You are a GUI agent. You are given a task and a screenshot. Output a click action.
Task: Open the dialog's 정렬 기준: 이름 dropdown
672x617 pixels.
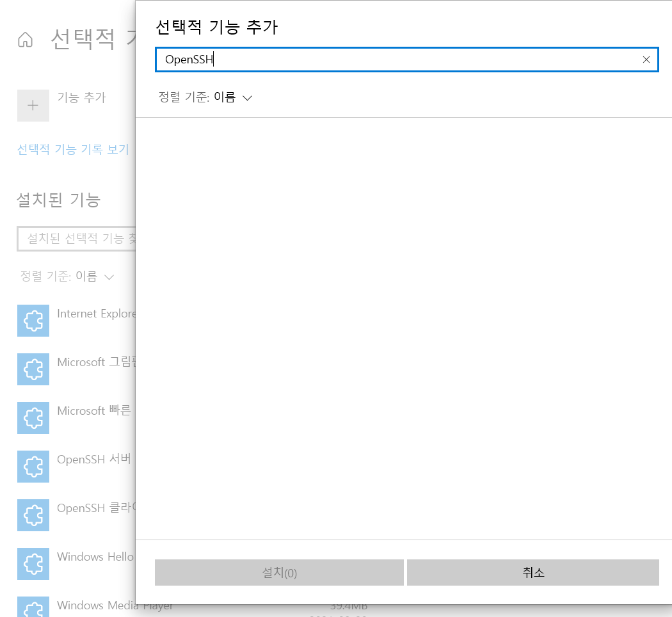pos(205,97)
